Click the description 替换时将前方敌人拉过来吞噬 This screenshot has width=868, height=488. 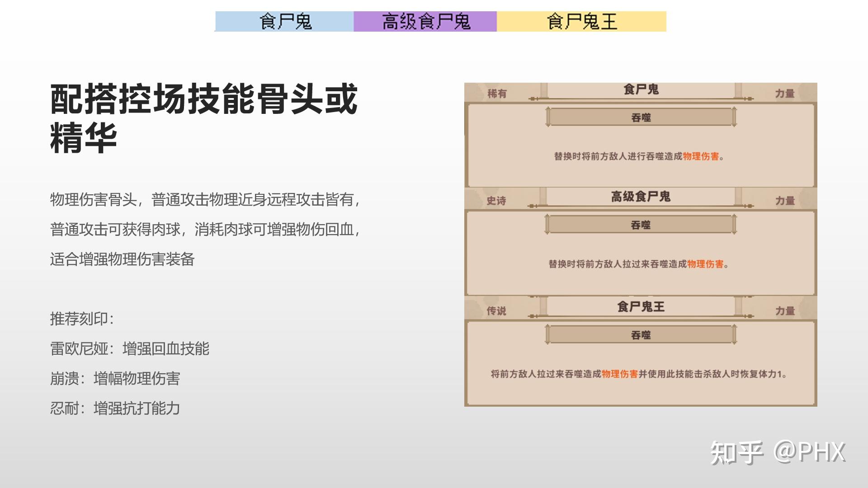coord(639,264)
